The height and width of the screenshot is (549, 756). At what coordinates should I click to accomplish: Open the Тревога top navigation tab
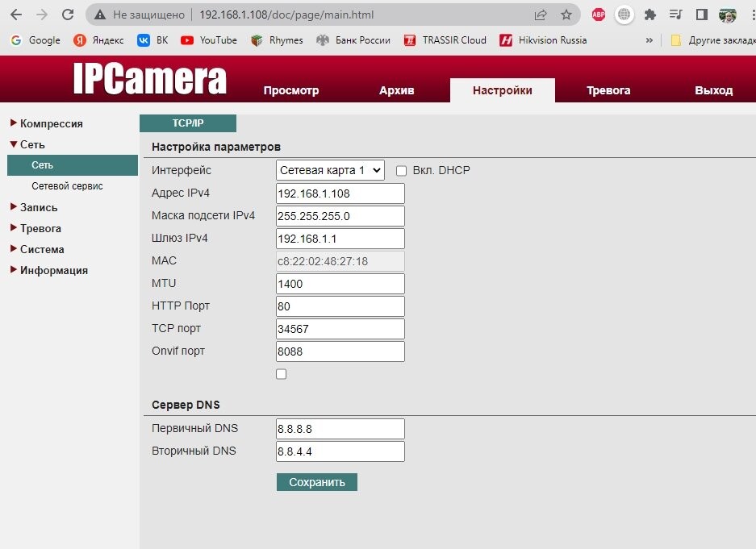click(x=608, y=90)
